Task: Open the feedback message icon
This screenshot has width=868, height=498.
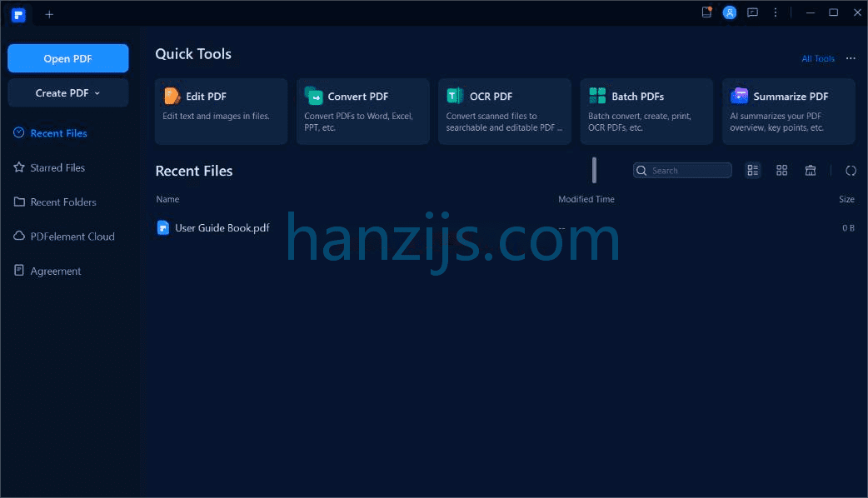Action: coord(752,12)
